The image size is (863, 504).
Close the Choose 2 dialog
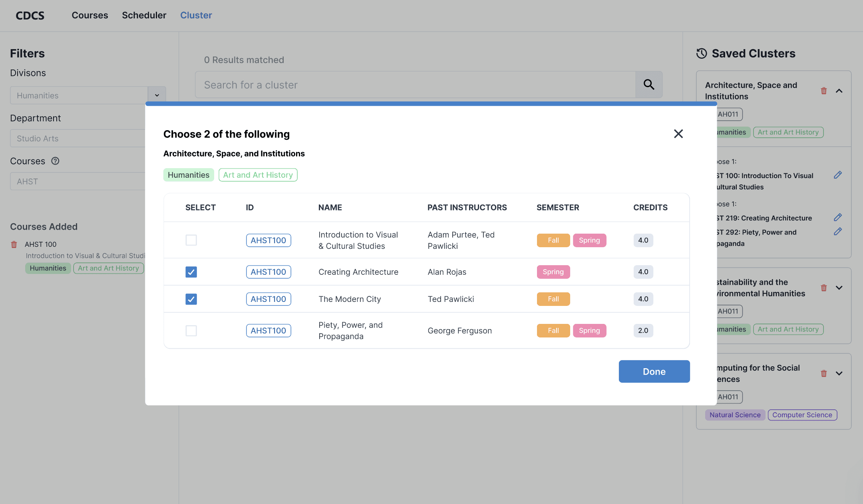tap(678, 134)
